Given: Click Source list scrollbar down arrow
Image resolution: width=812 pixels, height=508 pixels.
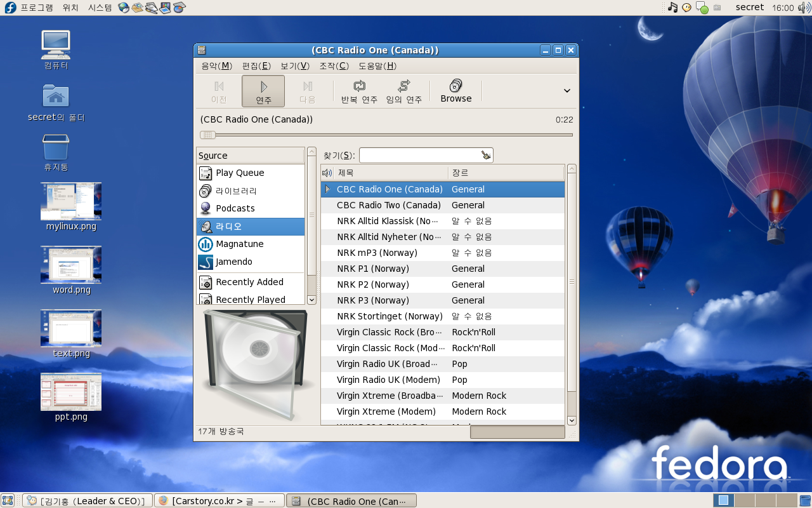Looking at the screenshot, I should [311, 299].
